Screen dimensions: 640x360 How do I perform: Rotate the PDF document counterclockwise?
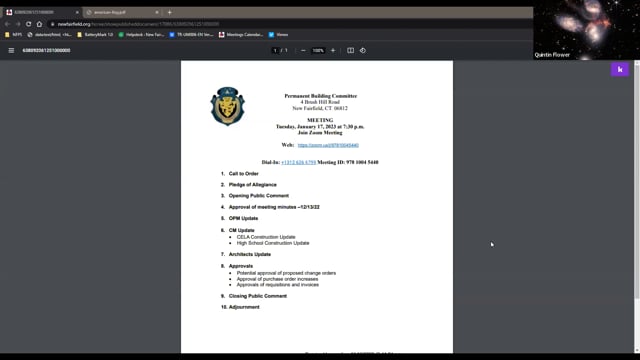[363, 51]
